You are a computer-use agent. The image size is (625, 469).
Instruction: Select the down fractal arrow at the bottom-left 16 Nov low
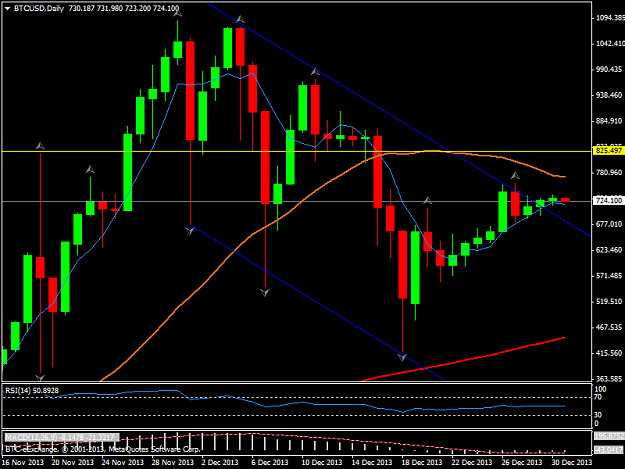point(40,377)
